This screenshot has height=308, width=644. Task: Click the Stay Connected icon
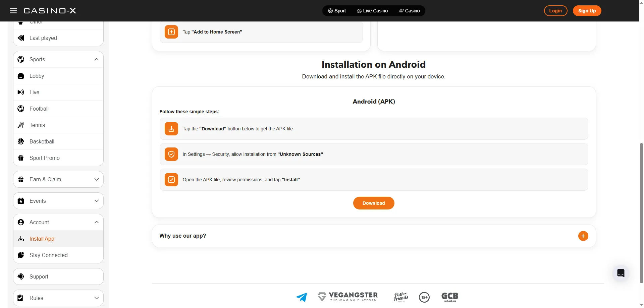tap(21, 255)
